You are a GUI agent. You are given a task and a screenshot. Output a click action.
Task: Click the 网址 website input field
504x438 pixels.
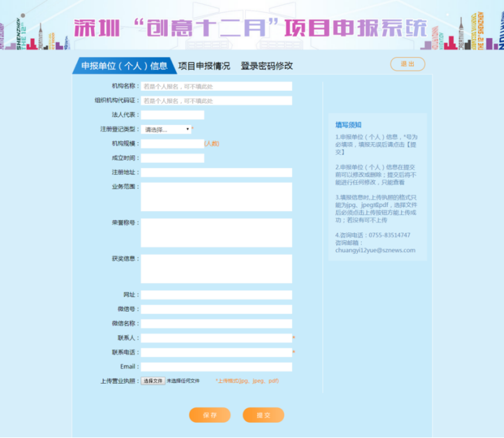[x=215, y=295]
